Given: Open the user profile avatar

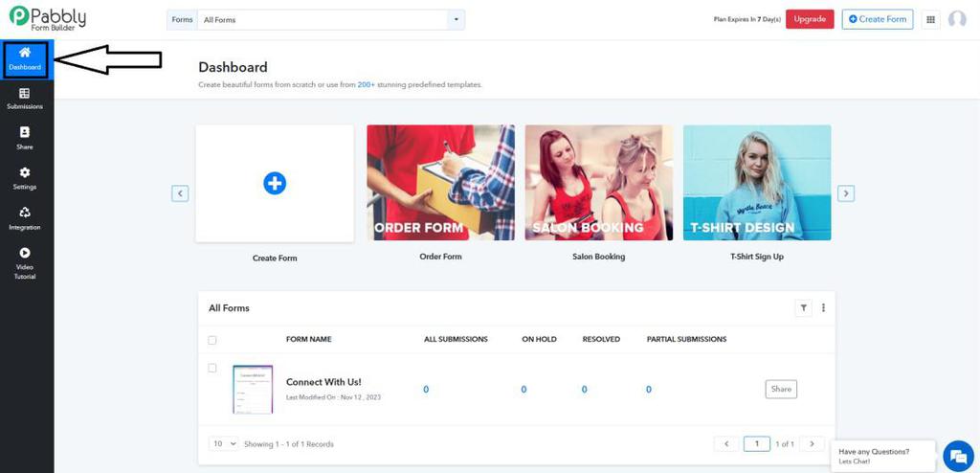Looking at the screenshot, I should tap(957, 19).
